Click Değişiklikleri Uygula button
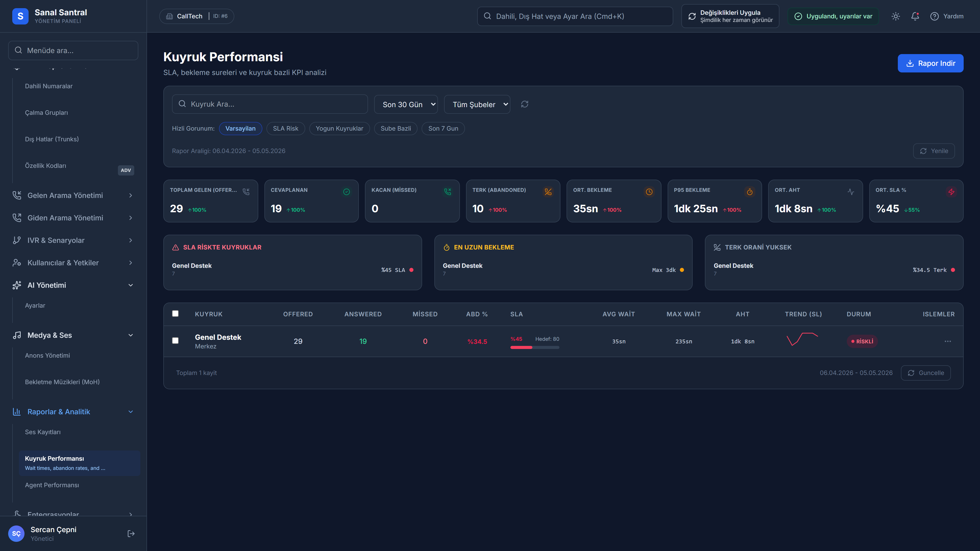Screen dimensions: 980x551 [730, 16]
